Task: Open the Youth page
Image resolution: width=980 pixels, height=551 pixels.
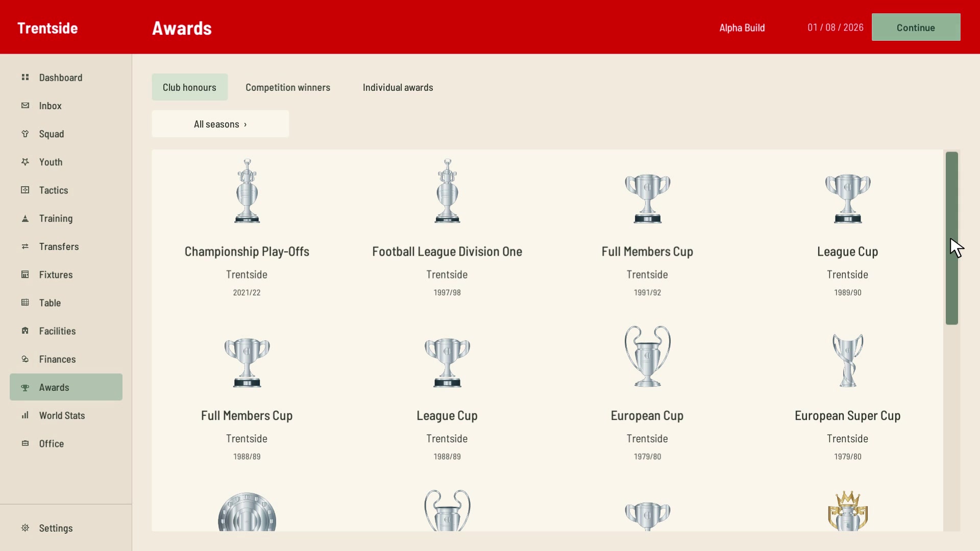Action: pyautogui.click(x=66, y=162)
